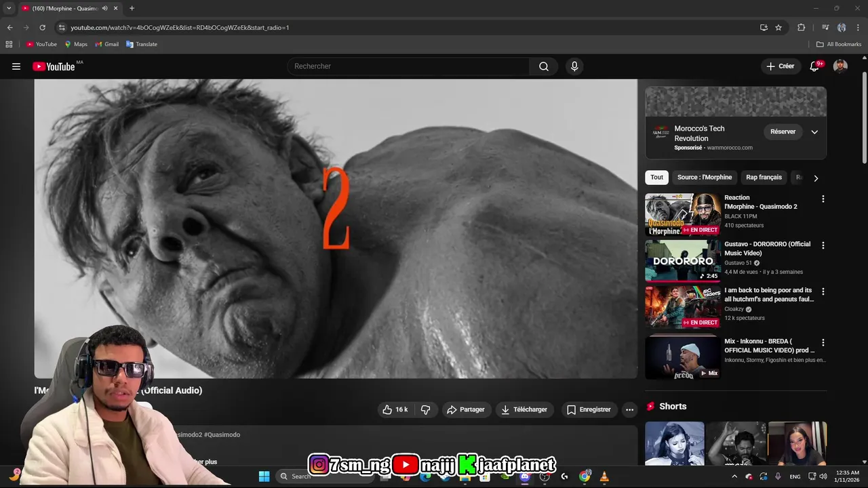Image resolution: width=868 pixels, height=488 pixels.
Task: Click the browser address bar URL
Action: coord(180,28)
